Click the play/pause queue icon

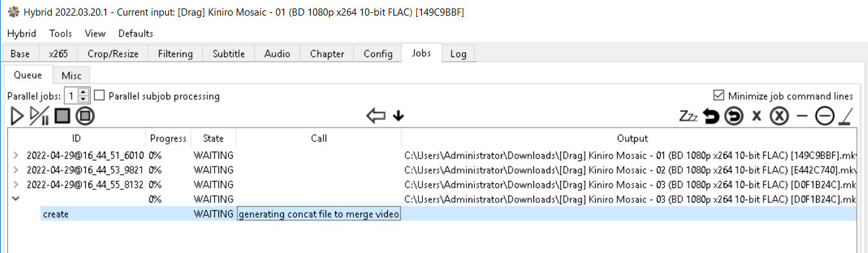click(40, 116)
